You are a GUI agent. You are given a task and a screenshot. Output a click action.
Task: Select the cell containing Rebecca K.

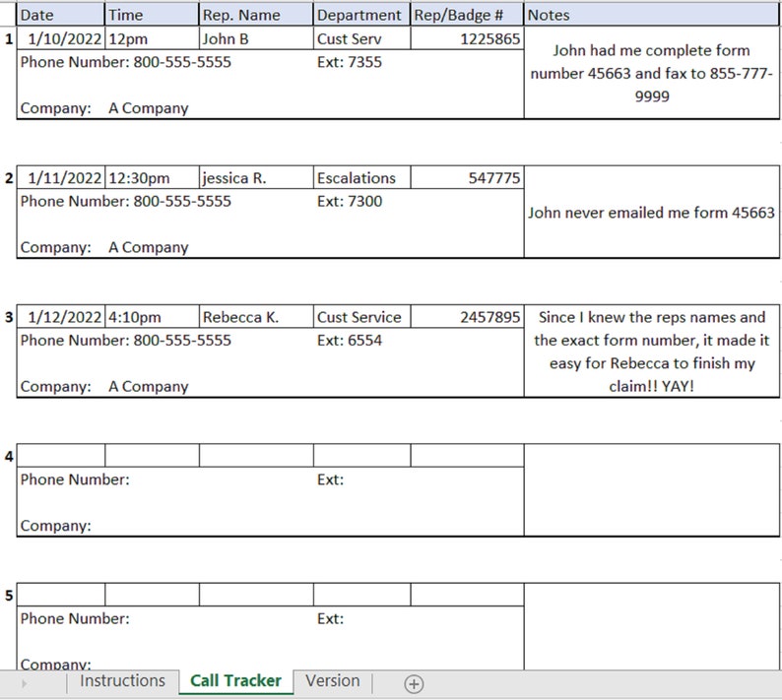(x=256, y=317)
